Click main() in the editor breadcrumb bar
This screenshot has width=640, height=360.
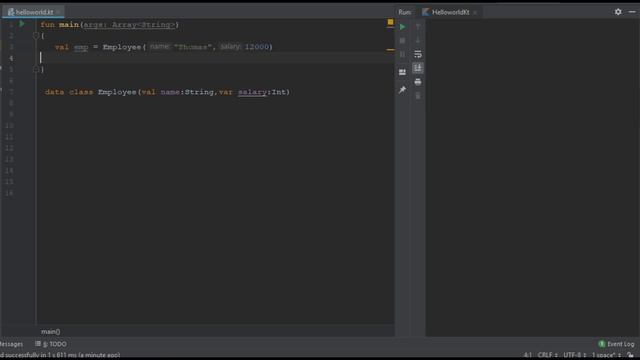pos(51,332)
